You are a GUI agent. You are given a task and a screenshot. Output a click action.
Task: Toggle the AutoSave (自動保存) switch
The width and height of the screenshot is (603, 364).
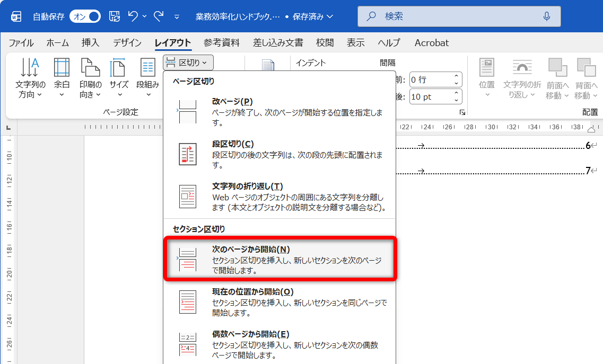click(x=85, y=16)
